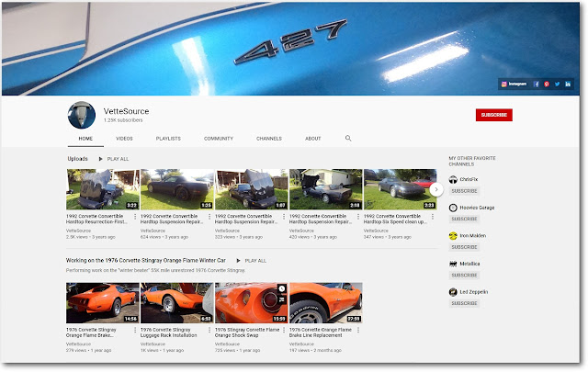The height and width of the screenshot is (372, 588).
Task: Play all Uploads videos
Action: pos(114,159)
